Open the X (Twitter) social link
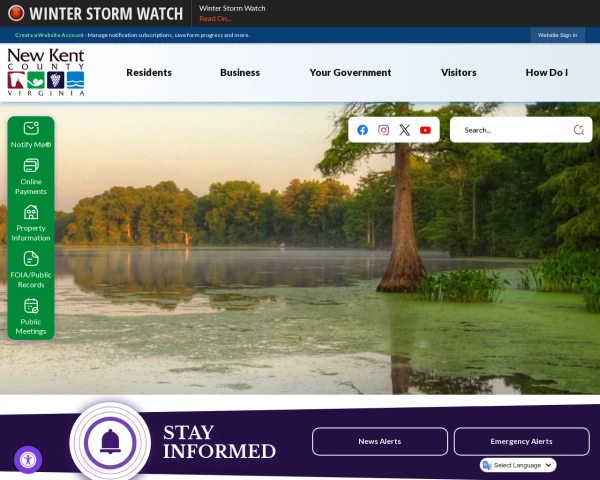Image resolution: width=600 pixels, height=480 pixels. point(404,130)
